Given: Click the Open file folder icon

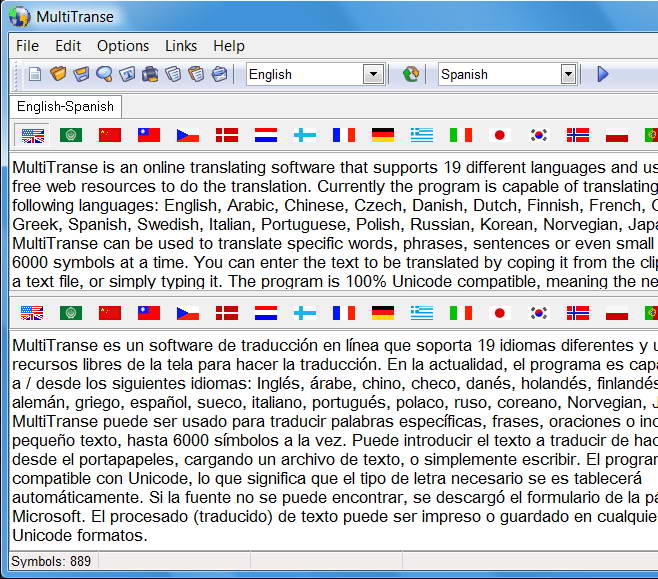Looking at the screenshot, I should [x=58, y=74].
